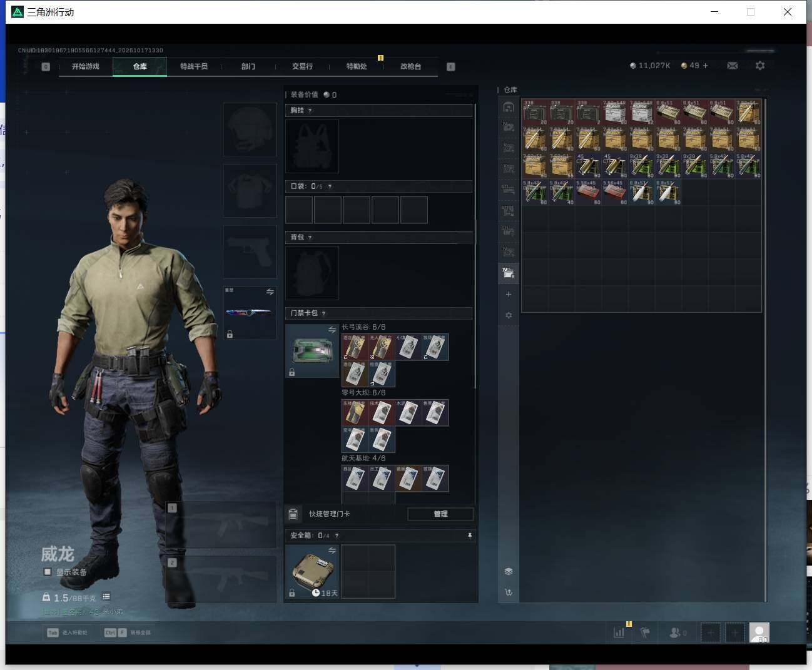This screenshot has height=670, width=812.
Task: Select first 338 AP ammo box
Action: click(x=535, y=113)
